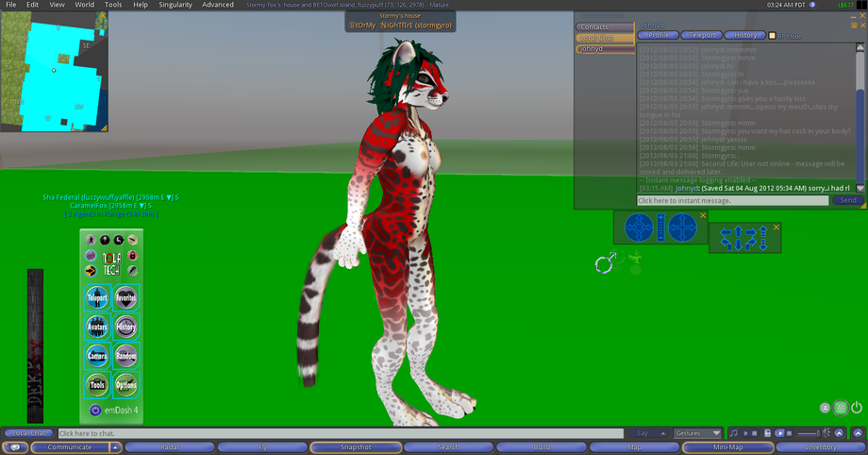Expand the Say button arrow
The height and width of the screenshot is (455, 868).
point(664,433)
